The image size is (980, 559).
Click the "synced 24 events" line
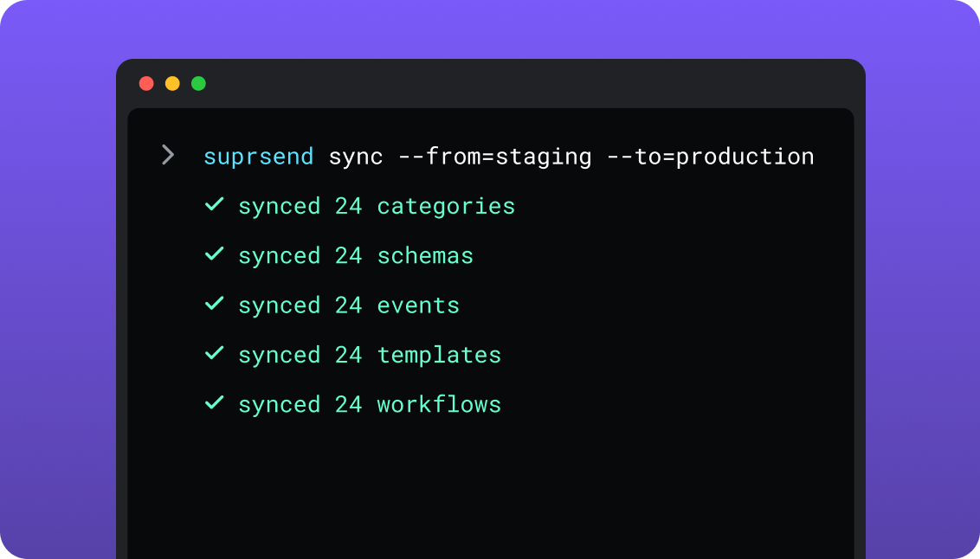(349, 305)
